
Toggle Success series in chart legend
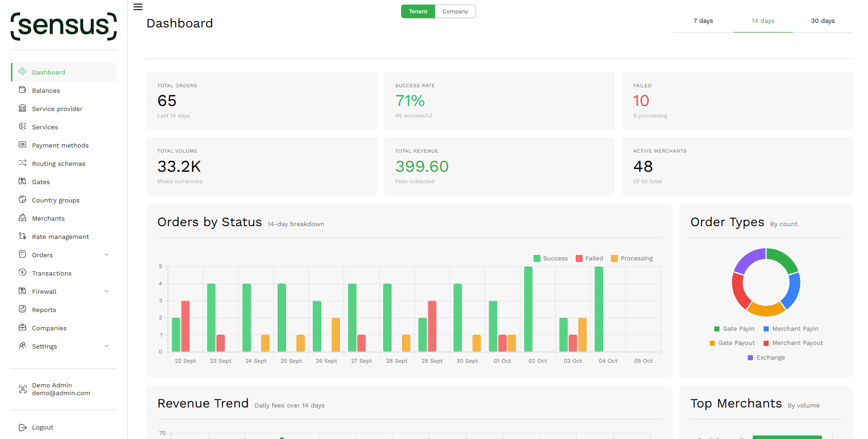550,259
